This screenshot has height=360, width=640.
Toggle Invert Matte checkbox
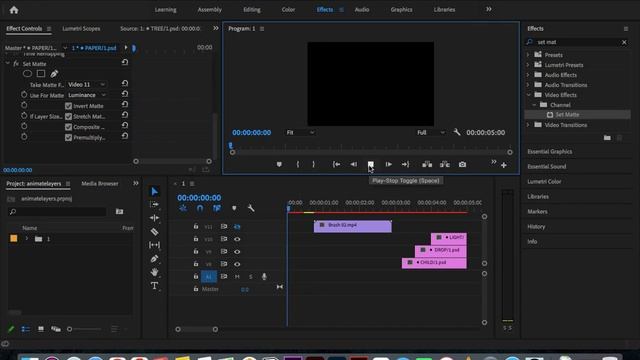coord(69,106)
